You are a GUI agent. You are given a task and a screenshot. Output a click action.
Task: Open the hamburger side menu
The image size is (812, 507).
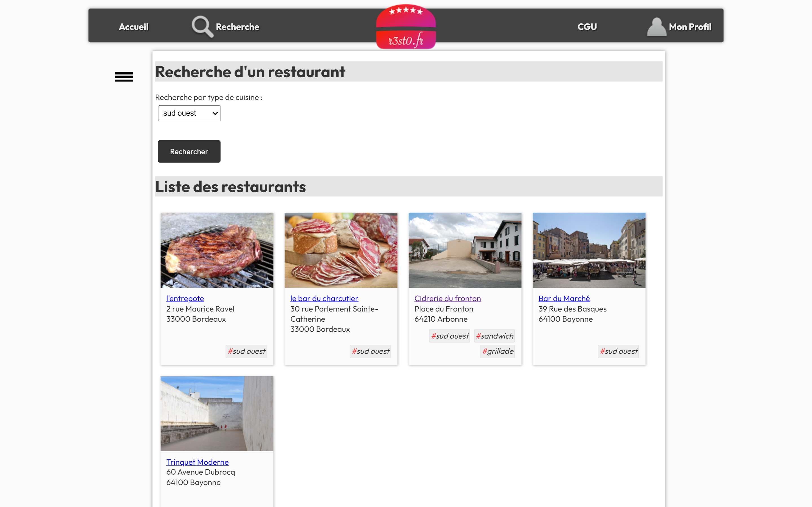pyautogui.click(x=124, y=77)
